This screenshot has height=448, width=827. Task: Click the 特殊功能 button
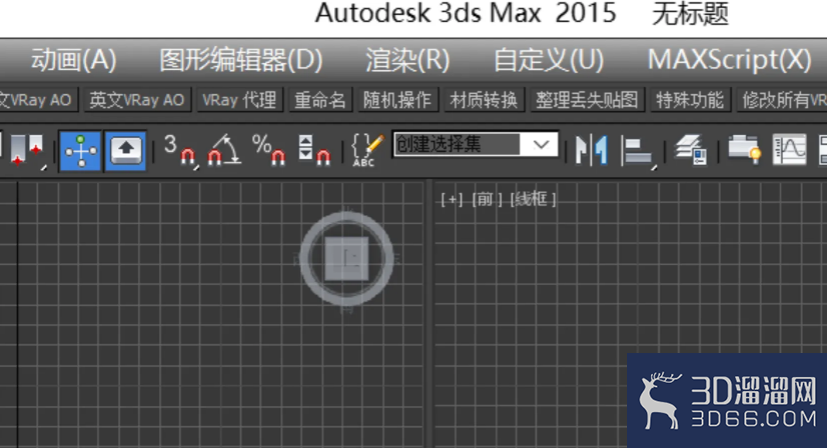pyautogui.click(x=690, y=100)
